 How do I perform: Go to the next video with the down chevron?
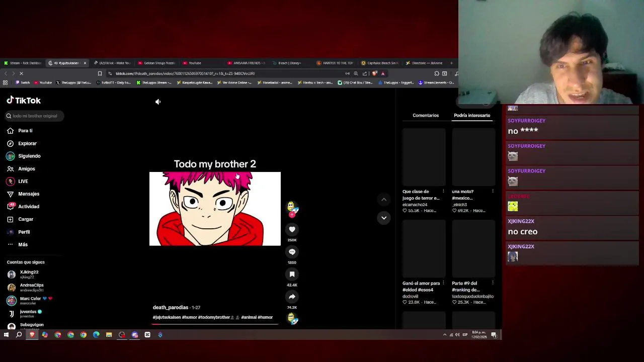pyautogui.click(x=384, y=218)
